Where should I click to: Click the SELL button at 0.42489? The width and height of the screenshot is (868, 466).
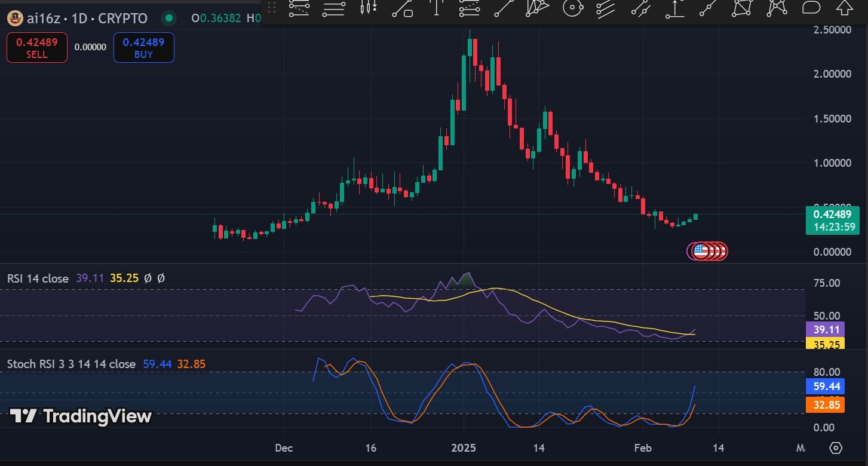37,48
